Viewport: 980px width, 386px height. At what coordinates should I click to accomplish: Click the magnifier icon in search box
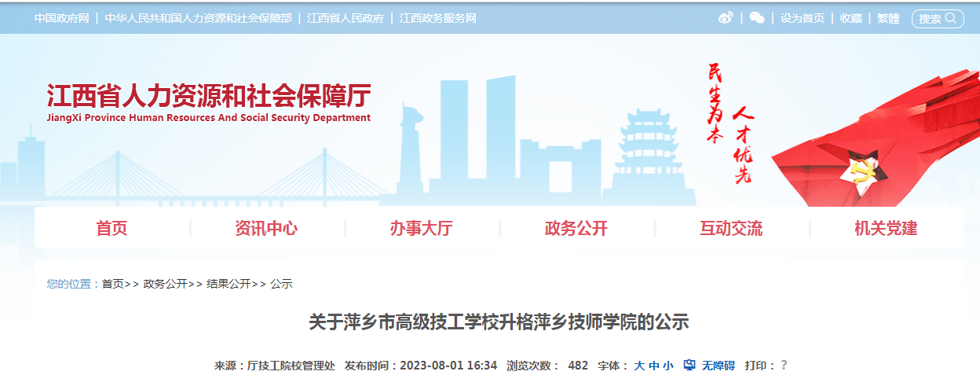point(950,18)
